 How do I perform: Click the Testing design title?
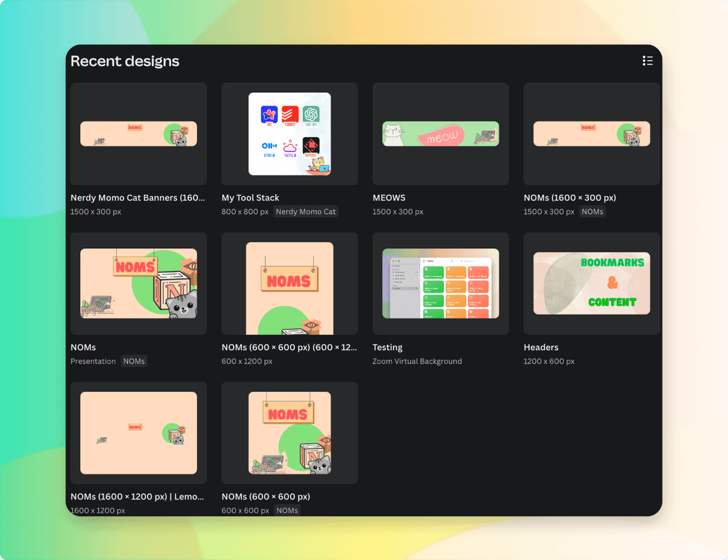coord(388,348)
